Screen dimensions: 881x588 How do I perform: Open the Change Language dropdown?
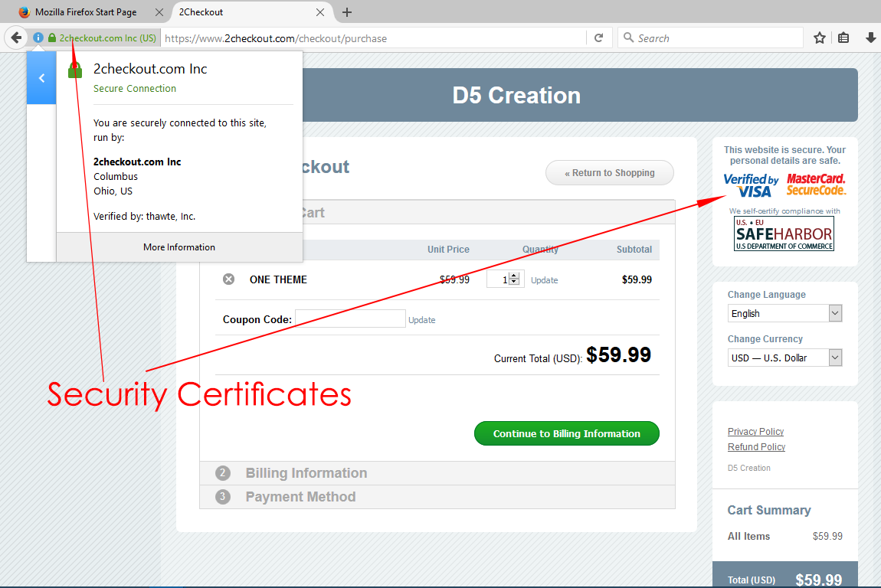coord(784,313)
